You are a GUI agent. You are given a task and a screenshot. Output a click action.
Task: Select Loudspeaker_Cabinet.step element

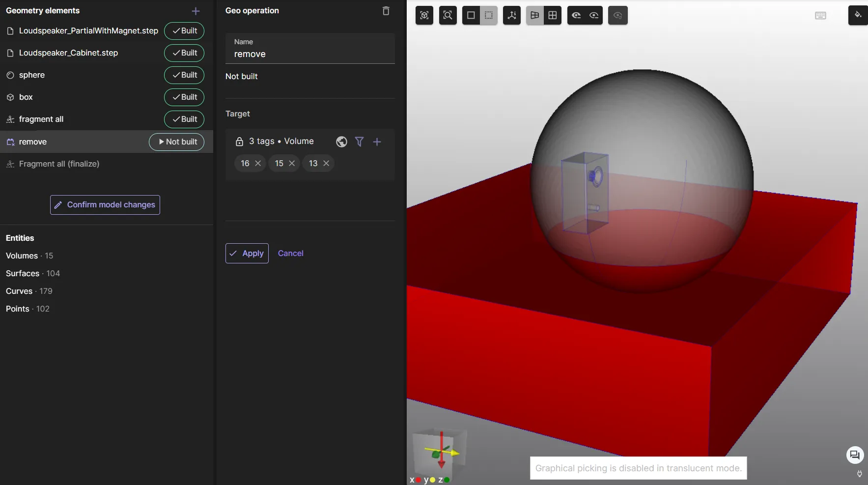[68, 53]
